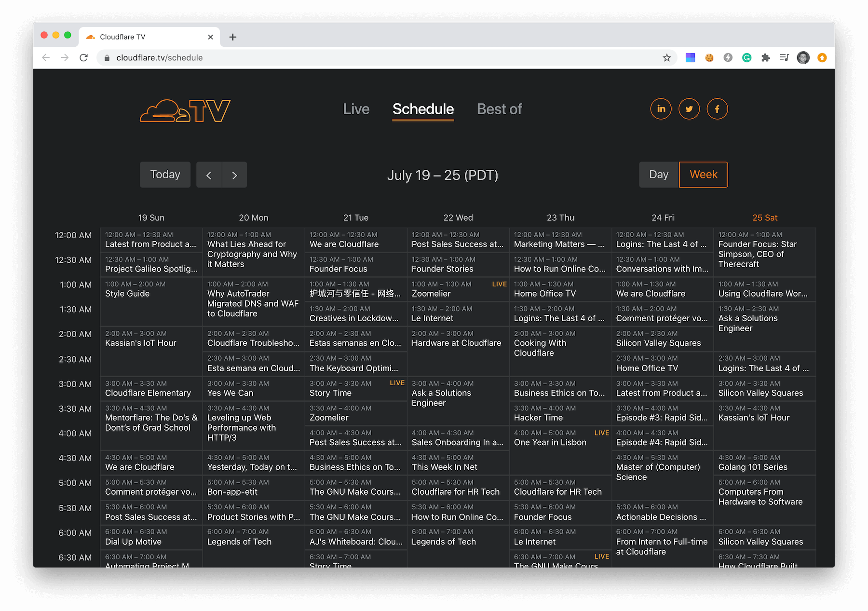868x611 pixels.
Task: Open Mentorflare: The Do's & Dont's show
Action: (x=151, y=426)
